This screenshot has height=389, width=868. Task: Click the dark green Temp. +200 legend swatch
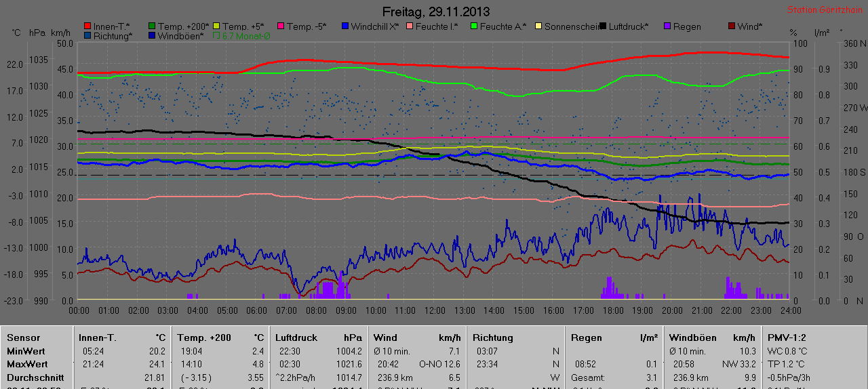[x=152, y=26]
